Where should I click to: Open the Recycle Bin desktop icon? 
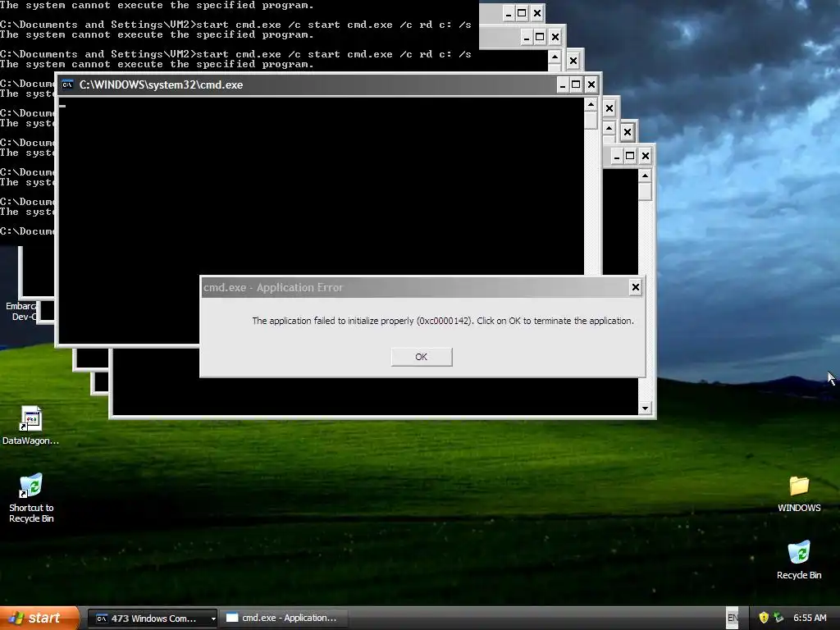(x=799, y=560)
